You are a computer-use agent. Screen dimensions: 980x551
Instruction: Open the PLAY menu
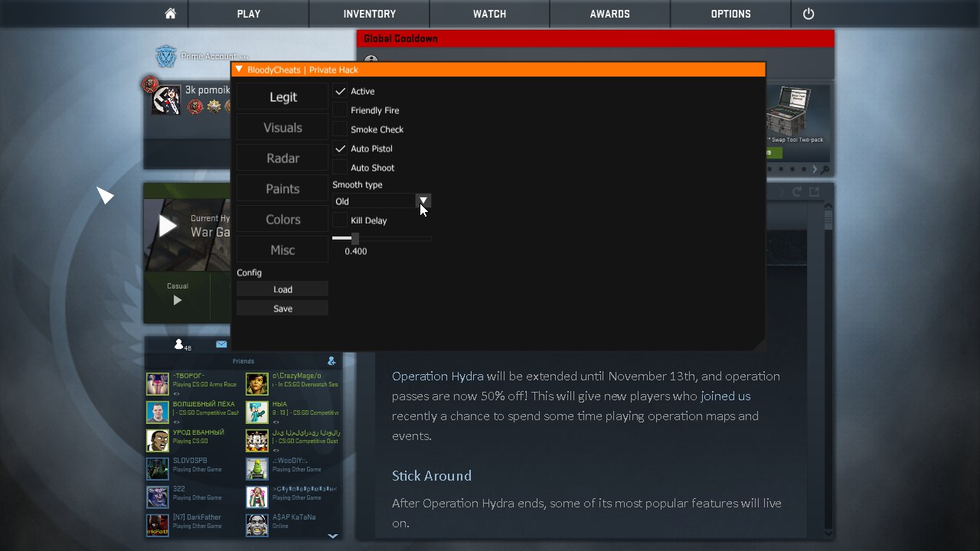tap(249, 14)
